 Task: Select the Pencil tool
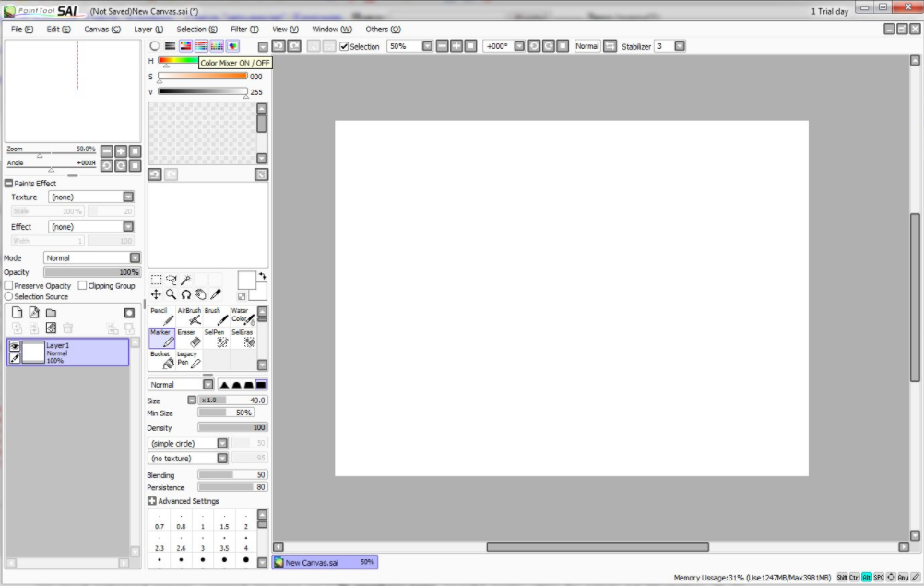pos(161,317)
